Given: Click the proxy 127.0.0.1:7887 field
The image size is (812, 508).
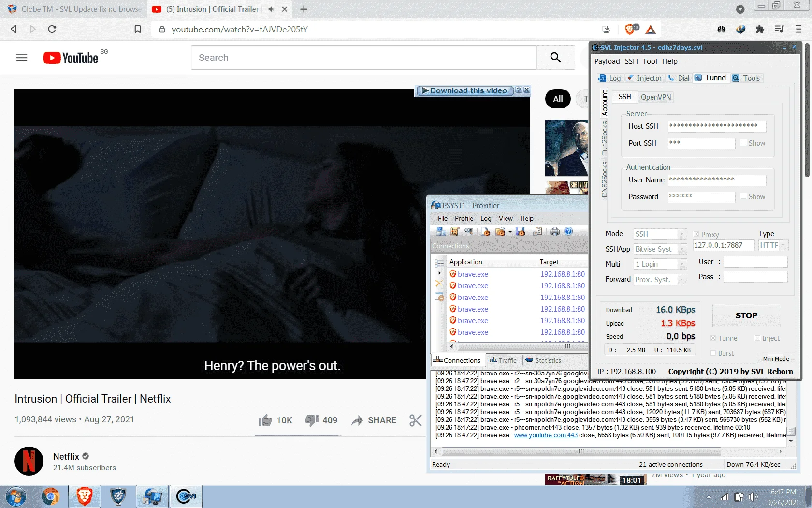Looking at the screenshot, I should coord(723,245).
